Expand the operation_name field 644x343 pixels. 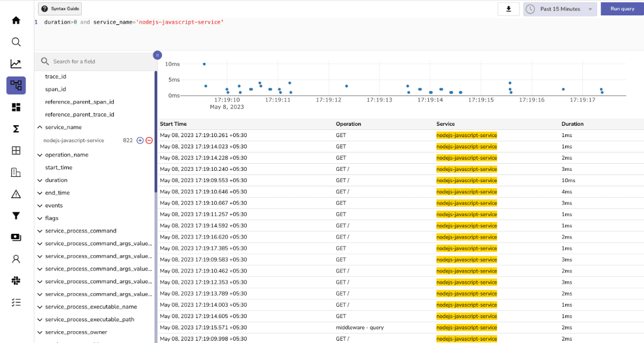40,155
